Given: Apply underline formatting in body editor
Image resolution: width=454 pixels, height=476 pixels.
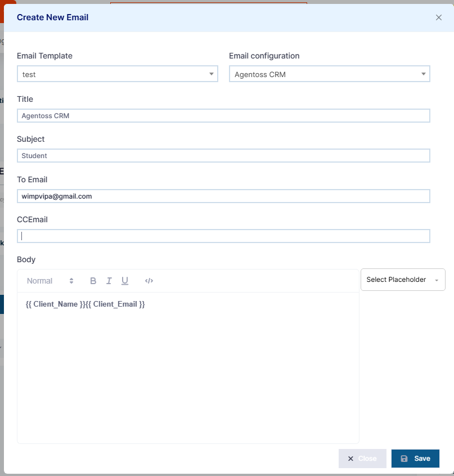Looking at the screenshot, I should click(x=125, y=281).
